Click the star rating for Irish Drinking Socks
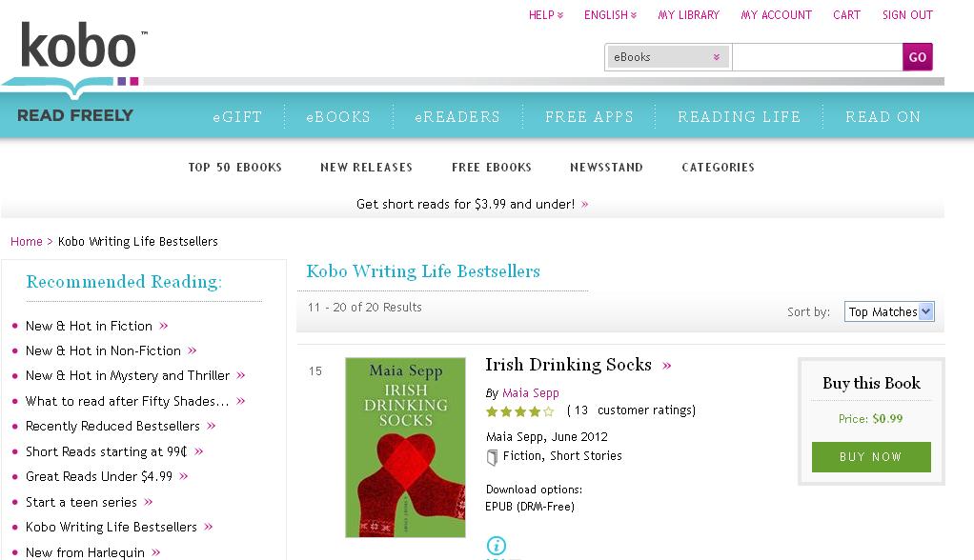 point(519,411)
